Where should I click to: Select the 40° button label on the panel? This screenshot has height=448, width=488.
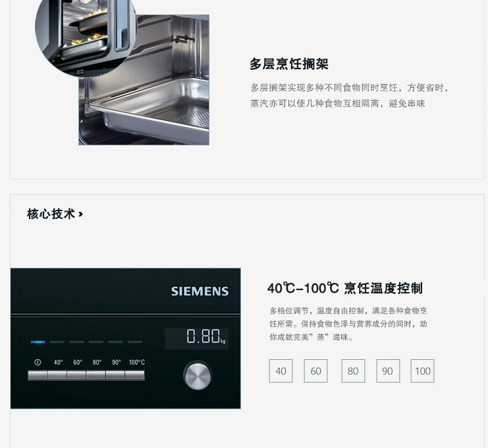pos(58,362)
